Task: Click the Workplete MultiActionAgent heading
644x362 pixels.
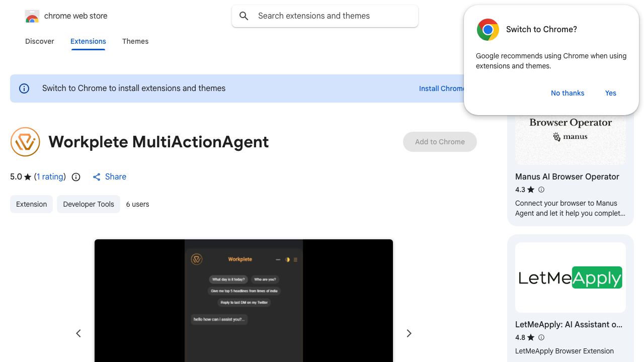Action: [158, 142]
